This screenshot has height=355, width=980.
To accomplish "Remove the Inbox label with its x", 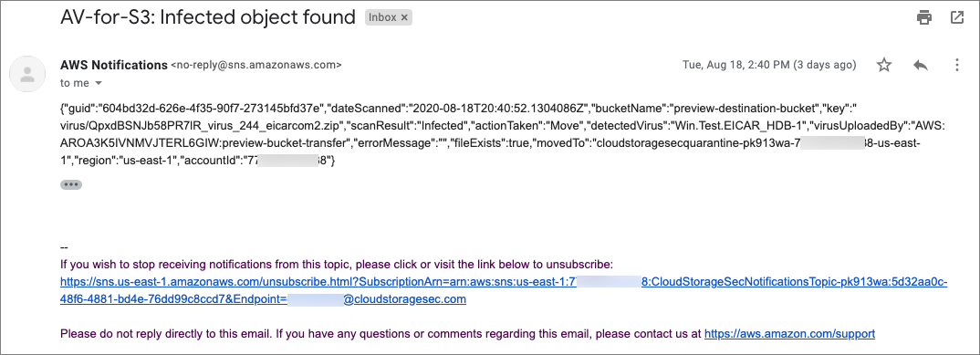I will coord(404,18).
